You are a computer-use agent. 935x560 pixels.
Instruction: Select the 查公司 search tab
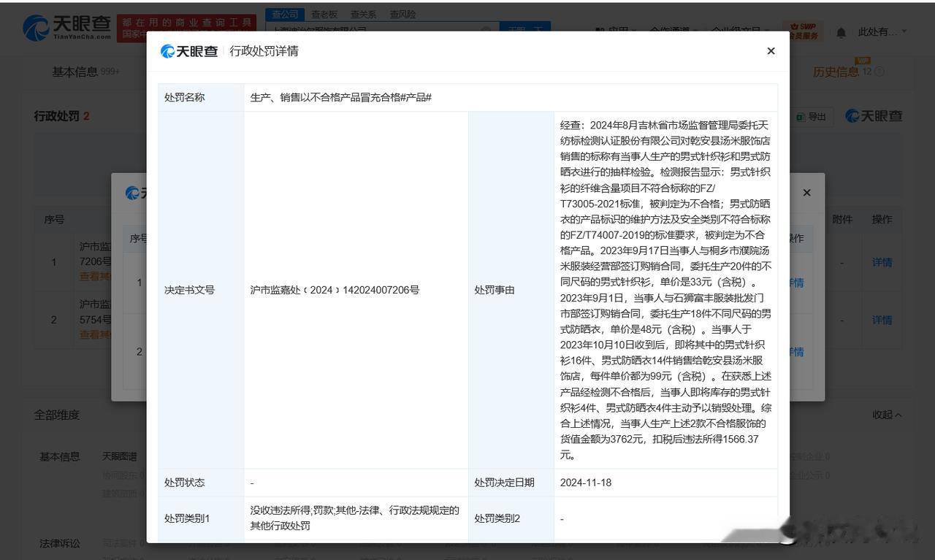point(284,14)
